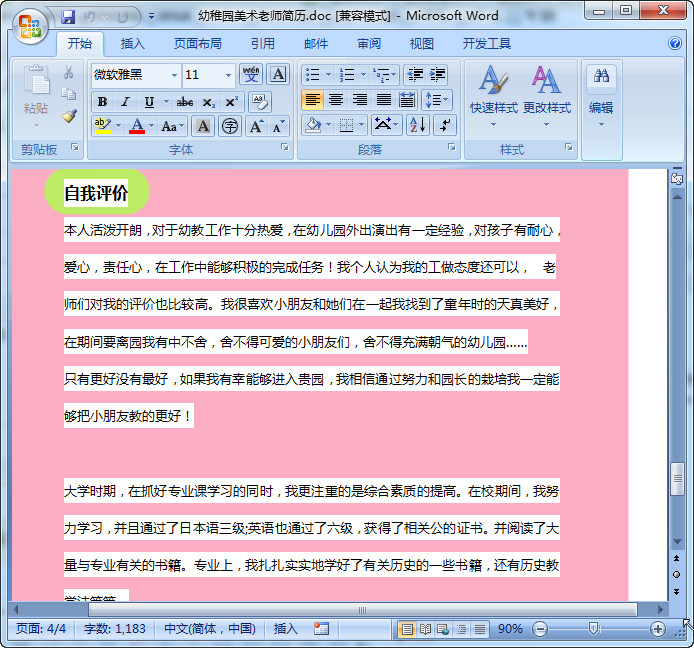Toggle italic formatting
The image size is (694, 648).
click(125, 102)
